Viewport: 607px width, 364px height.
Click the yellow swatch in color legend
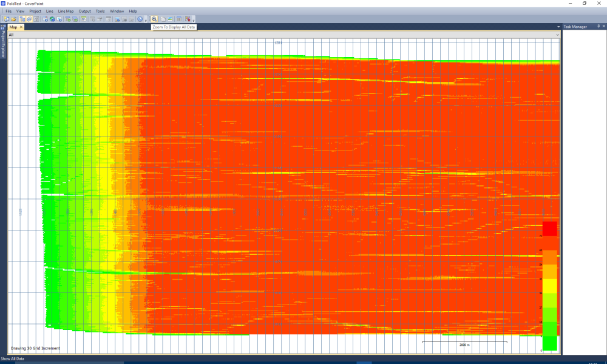[549, 286]
